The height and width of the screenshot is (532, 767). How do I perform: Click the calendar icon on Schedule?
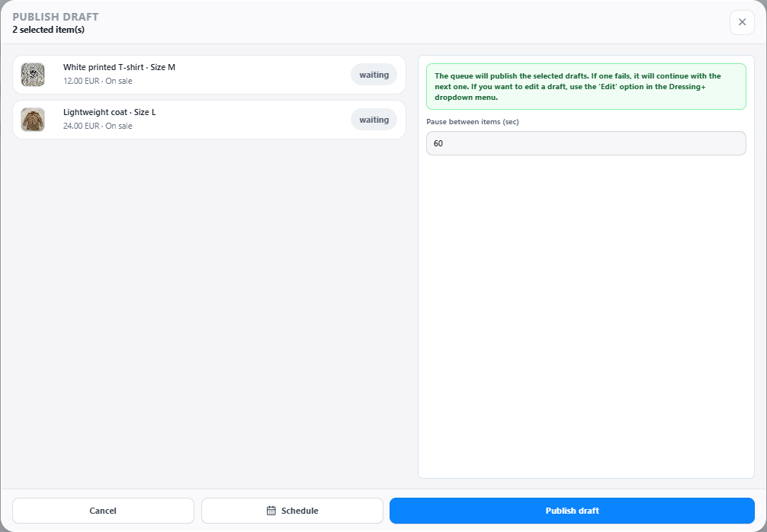[271, 511]
